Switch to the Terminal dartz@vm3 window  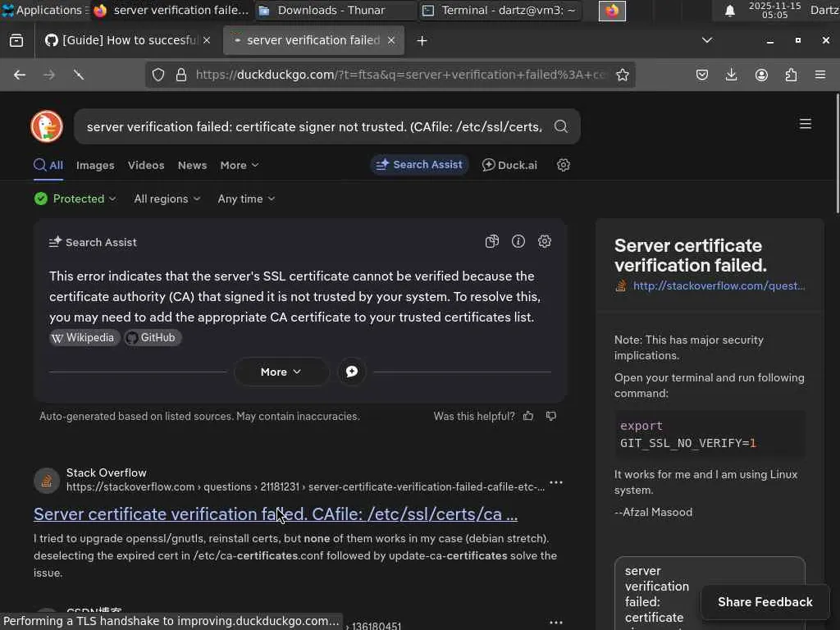point(500,11)
